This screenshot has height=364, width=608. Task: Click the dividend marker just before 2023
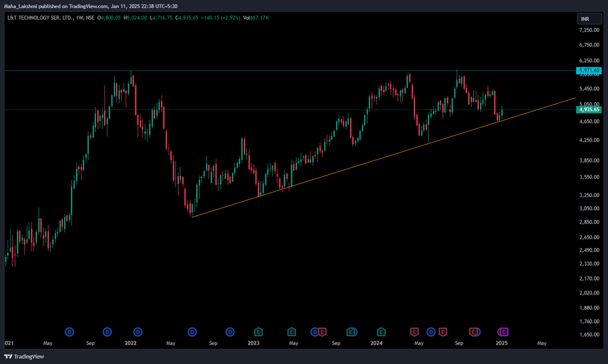pyautogui.click(x=230, y=332)
